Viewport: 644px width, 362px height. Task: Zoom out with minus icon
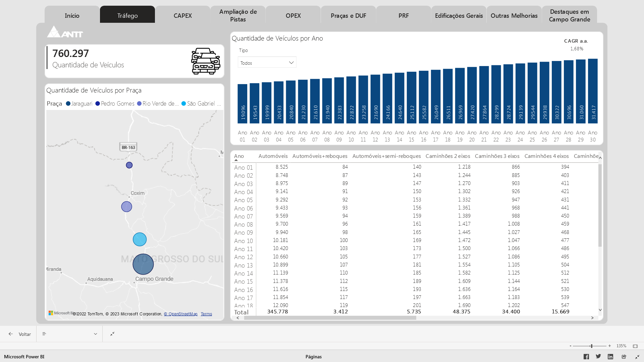pos(570,346)
